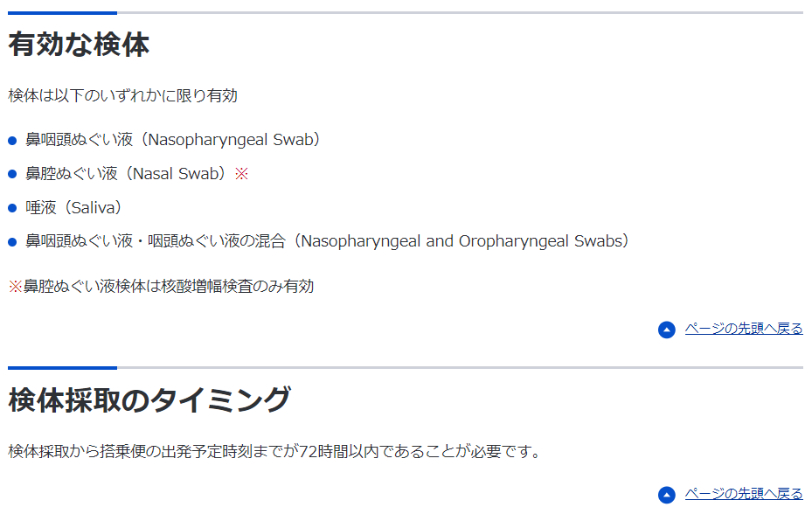Click the Nasal Swab list item text
The height and width of the screenshot is (521, 812).
click(127, 174)
